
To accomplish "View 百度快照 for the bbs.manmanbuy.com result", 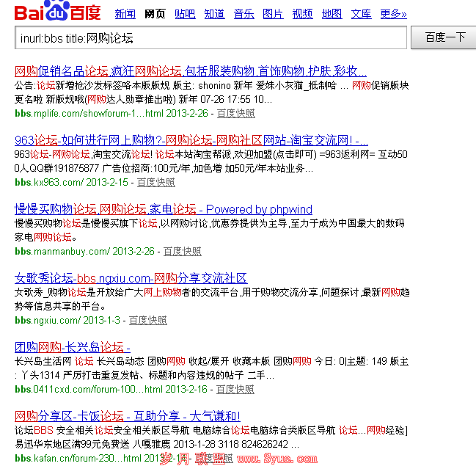I will click(x=182, y=252).
